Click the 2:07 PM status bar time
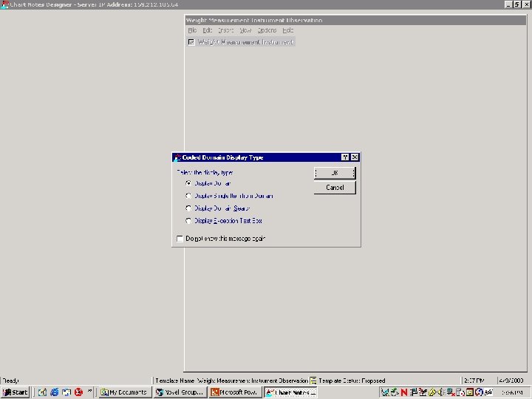Viewport: 532px width, 399px height. pos(474,381)
